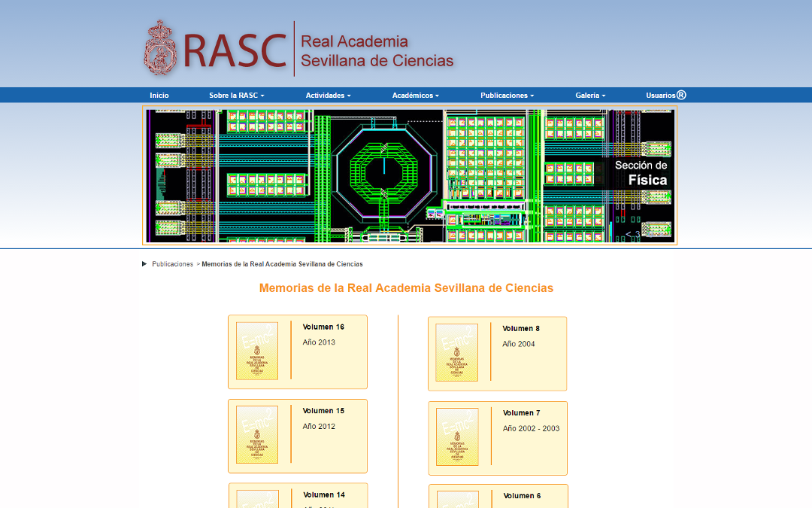Open the Volumen 8 cover thumbnail
The width and height of the screenshot is (812, 508).
[x=457, y=352]
